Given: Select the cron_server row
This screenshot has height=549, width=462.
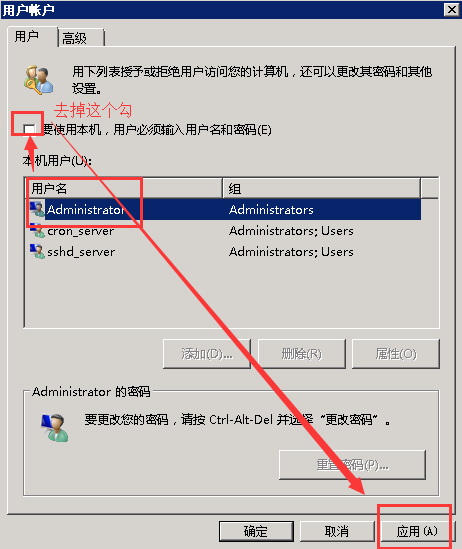Looking at the screenshot, I should click(224, 231).
